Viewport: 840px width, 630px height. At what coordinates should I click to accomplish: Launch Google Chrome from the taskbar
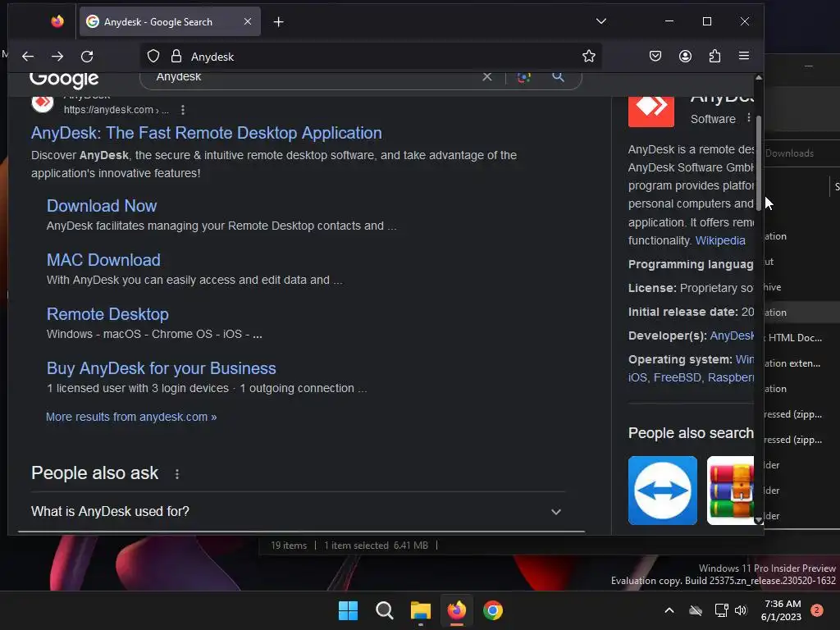coord(493,610)
